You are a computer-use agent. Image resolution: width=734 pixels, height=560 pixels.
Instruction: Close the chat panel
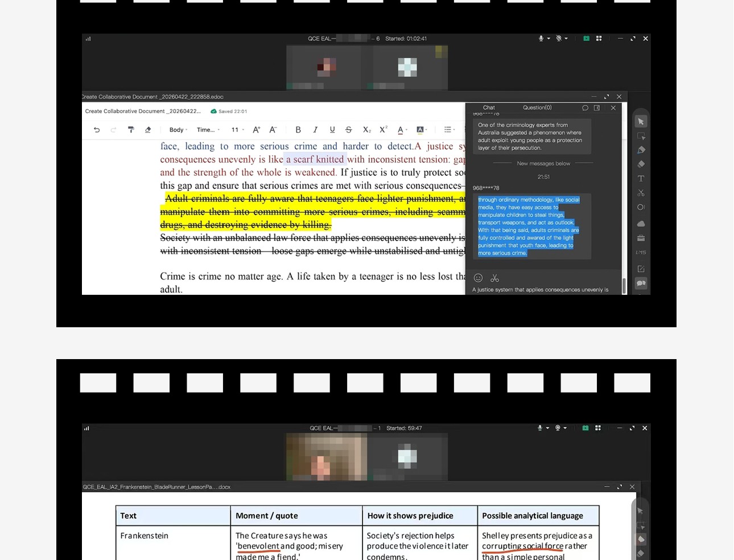[613, 108]
